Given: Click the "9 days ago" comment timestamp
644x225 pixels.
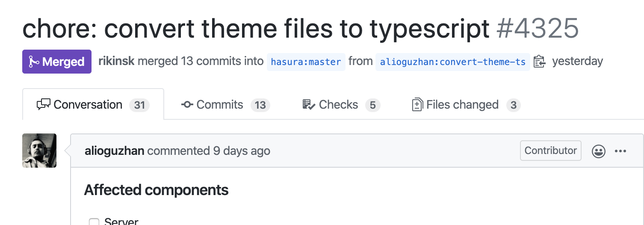Looking at the screenshot, I should pyautogui.click(x=242, y=151).
